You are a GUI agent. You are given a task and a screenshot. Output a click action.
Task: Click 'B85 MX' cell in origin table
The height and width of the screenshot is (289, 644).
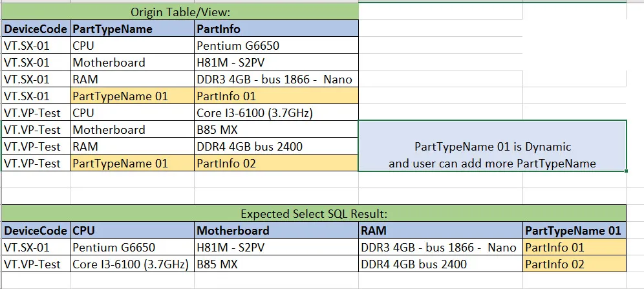pyautogui.click(x=276, y=130)
